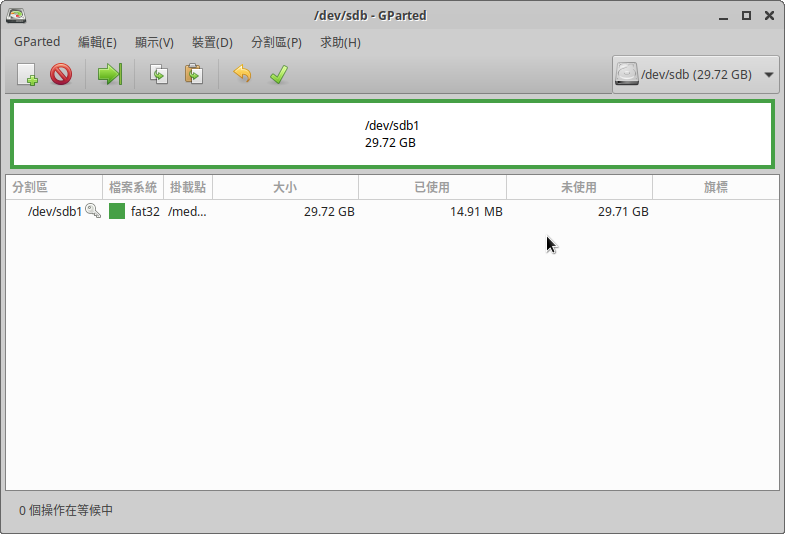
Task: Click the green fat32 color swatch
Action: click(117, 211)
